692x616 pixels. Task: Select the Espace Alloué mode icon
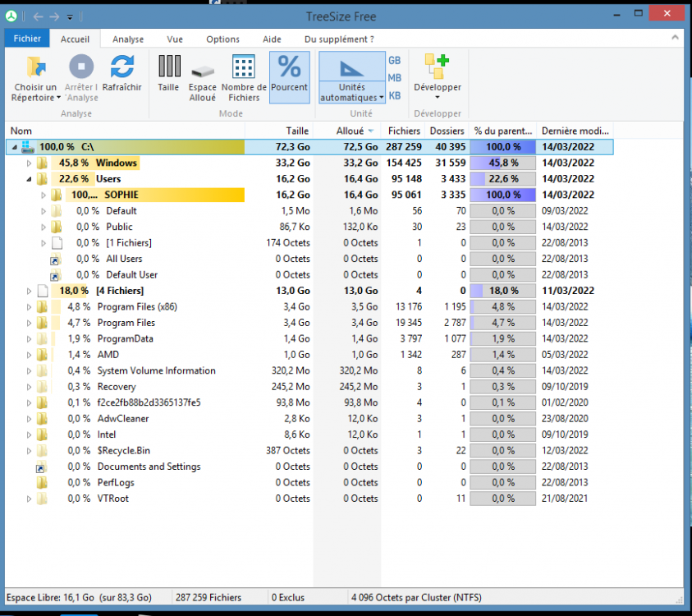click(202, 72)
